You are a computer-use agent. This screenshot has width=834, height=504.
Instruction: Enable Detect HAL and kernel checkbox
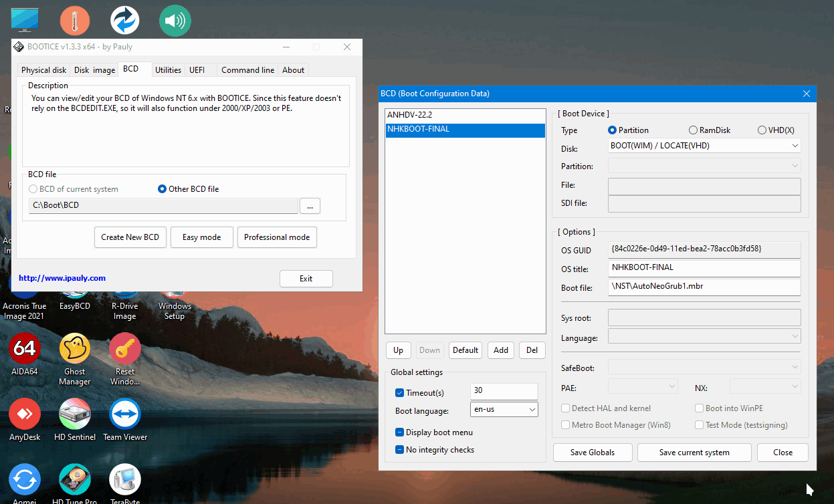566,408
